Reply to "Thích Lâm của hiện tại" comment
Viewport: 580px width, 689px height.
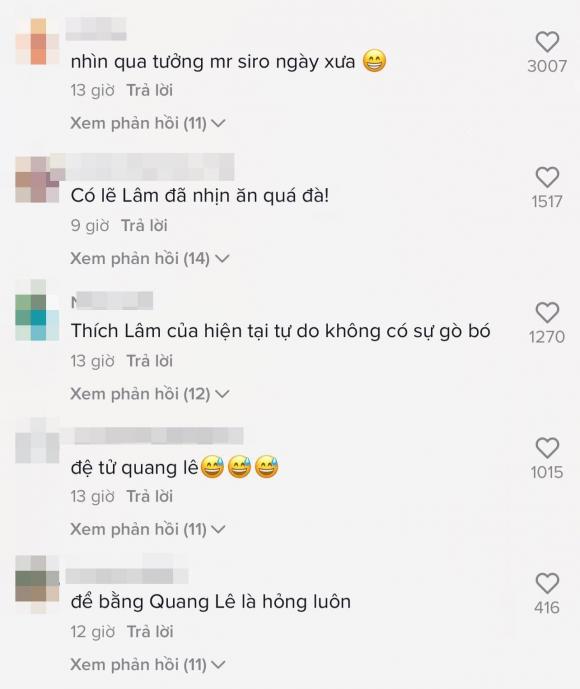pyautogui.click(x=150, y=361)
